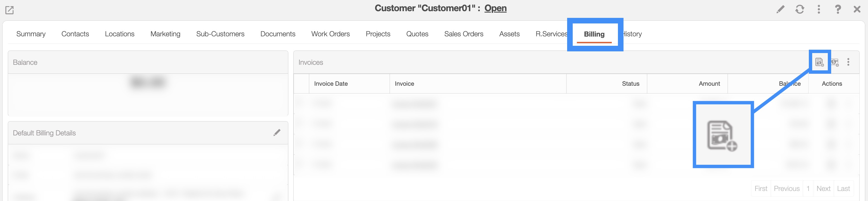
Task: Go to the Sales Orders tab
Action: point(463,34)
